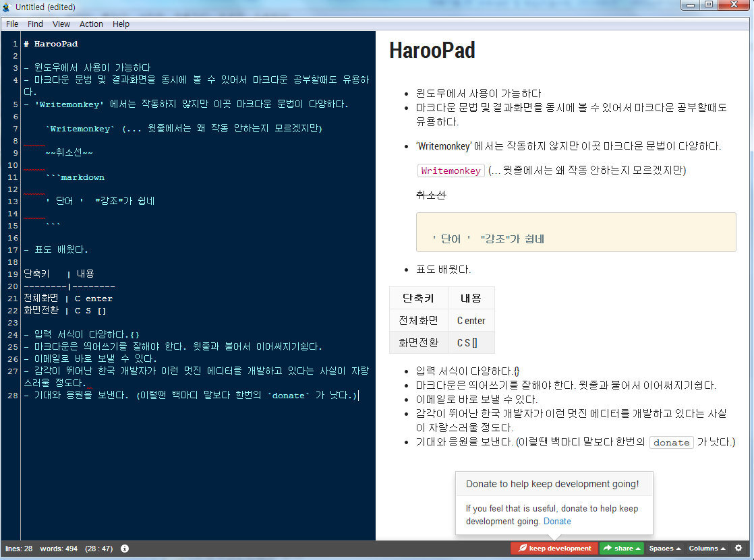Click the 전체화면 table cell in preview
Viewport: 754px width, 560px height.
point(418,321)
